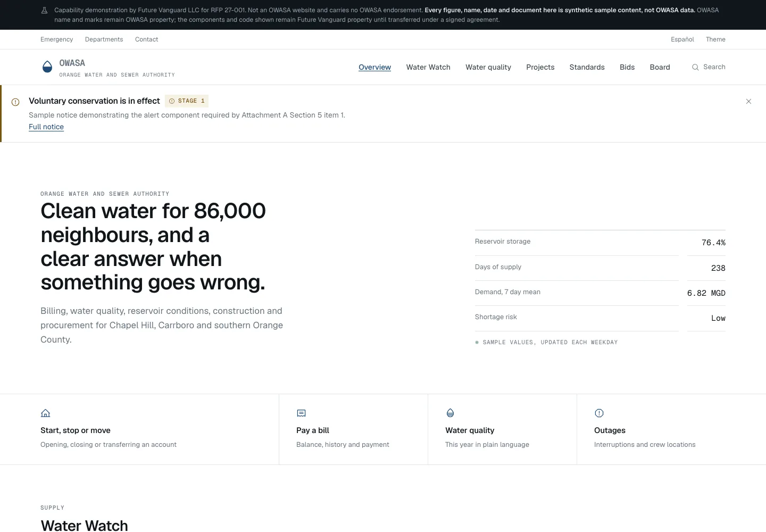Click 'Opening, closing or transferring an account' text
This screenshot has width=766, height=532.
tap(109, 445)
